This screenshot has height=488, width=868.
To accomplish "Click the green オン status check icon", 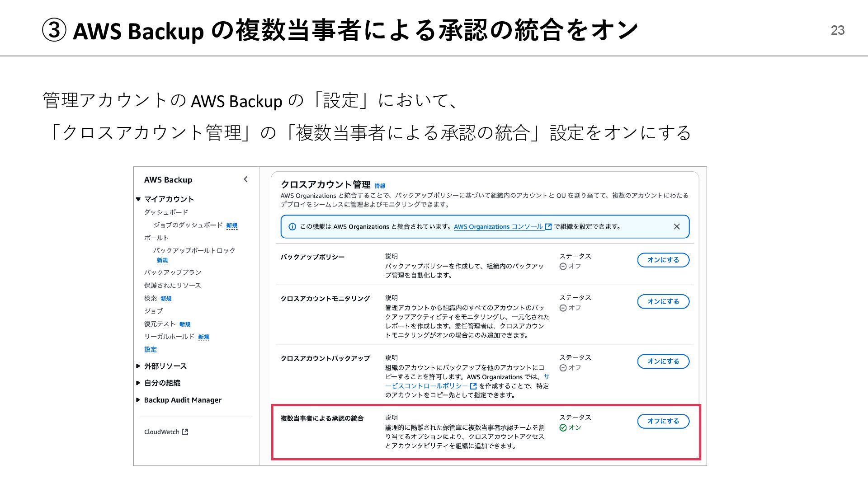I will pos(563,427).
